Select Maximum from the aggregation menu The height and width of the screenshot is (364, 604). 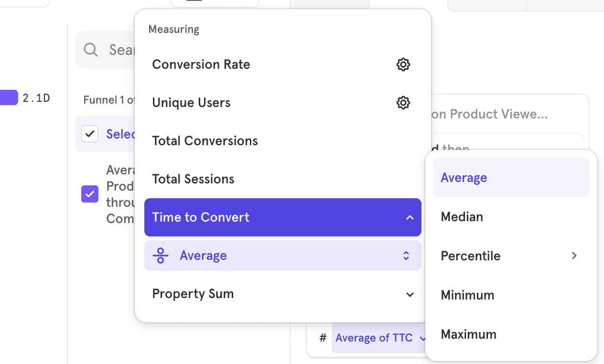[468, 334]
